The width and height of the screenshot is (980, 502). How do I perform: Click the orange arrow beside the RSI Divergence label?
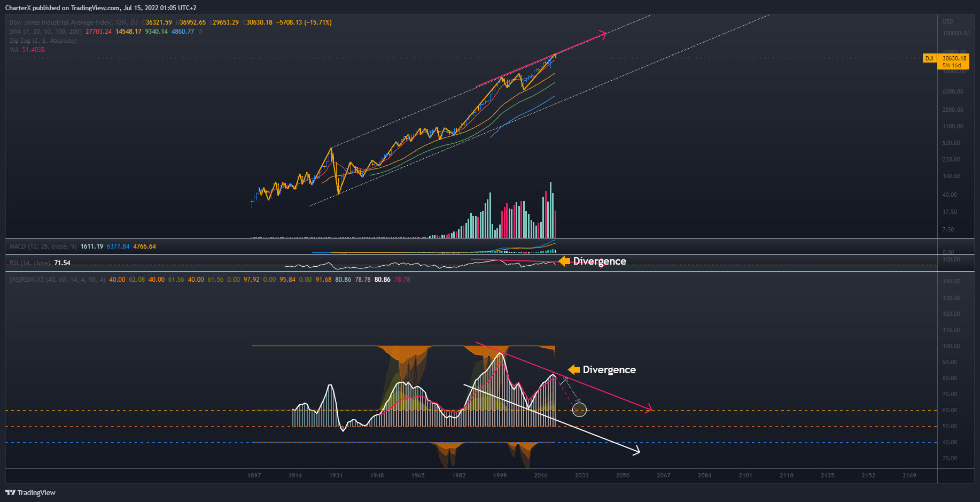564,261
